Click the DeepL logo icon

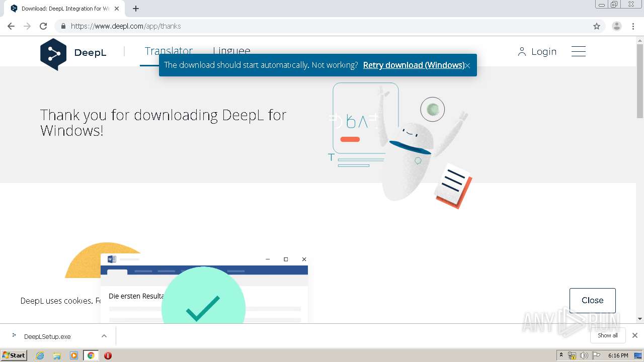click(53, 54)
